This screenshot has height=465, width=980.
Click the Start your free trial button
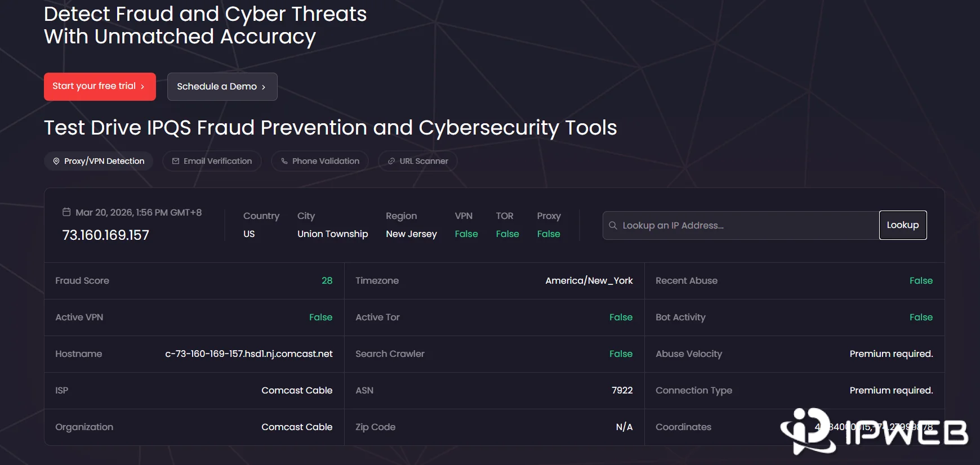point(99,87)
